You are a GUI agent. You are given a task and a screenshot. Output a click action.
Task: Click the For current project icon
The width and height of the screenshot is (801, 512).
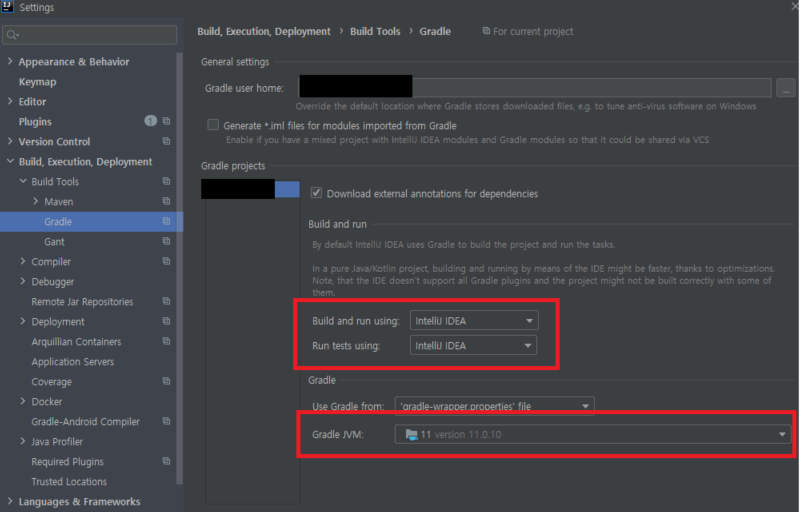click(486, 31)
